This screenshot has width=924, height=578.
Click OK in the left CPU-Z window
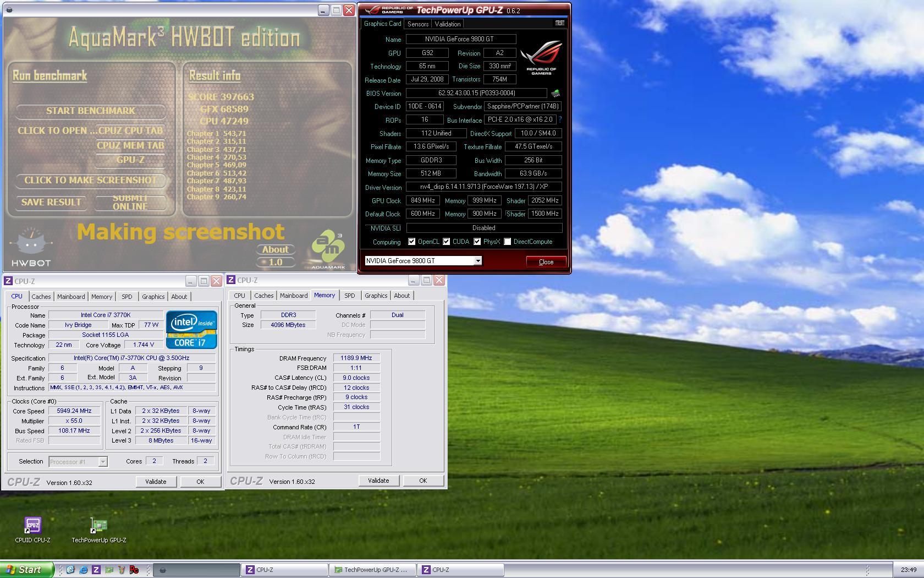[200, 482]
